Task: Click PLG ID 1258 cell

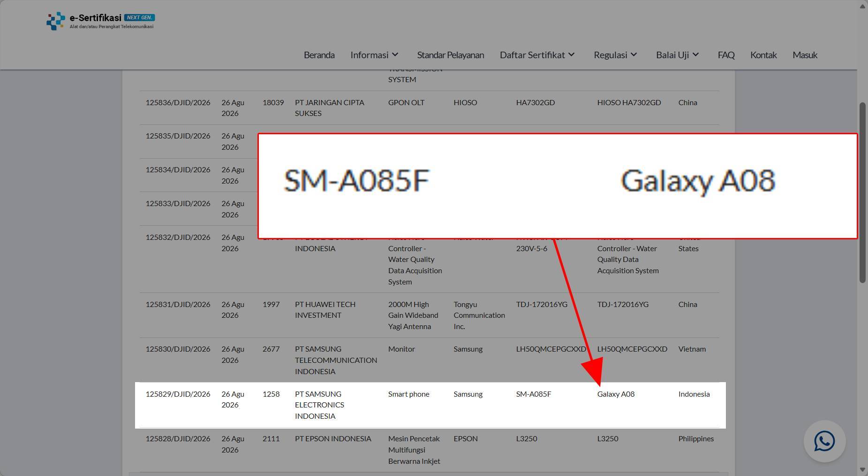Action: click(271, 394)
